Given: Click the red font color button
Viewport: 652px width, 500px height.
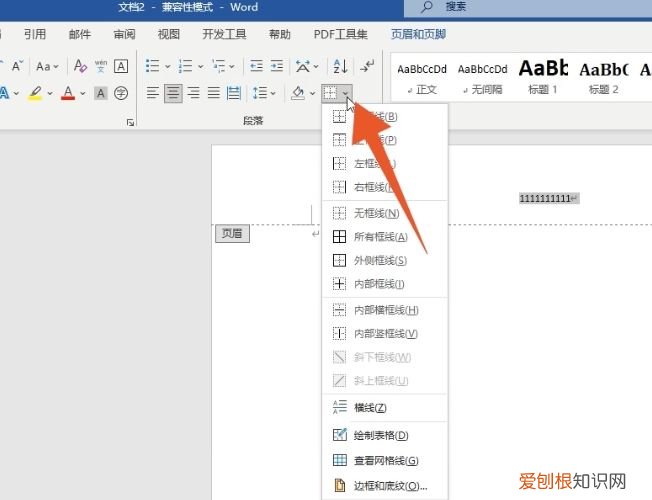Looking at the screenshot, I should tap(68, 93).
